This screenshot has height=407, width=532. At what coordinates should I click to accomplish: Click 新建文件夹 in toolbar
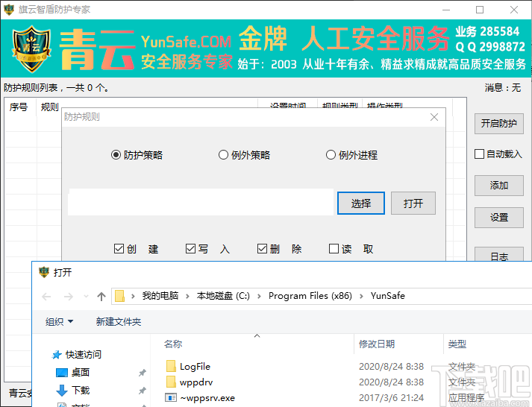click(x=119, y=321)
